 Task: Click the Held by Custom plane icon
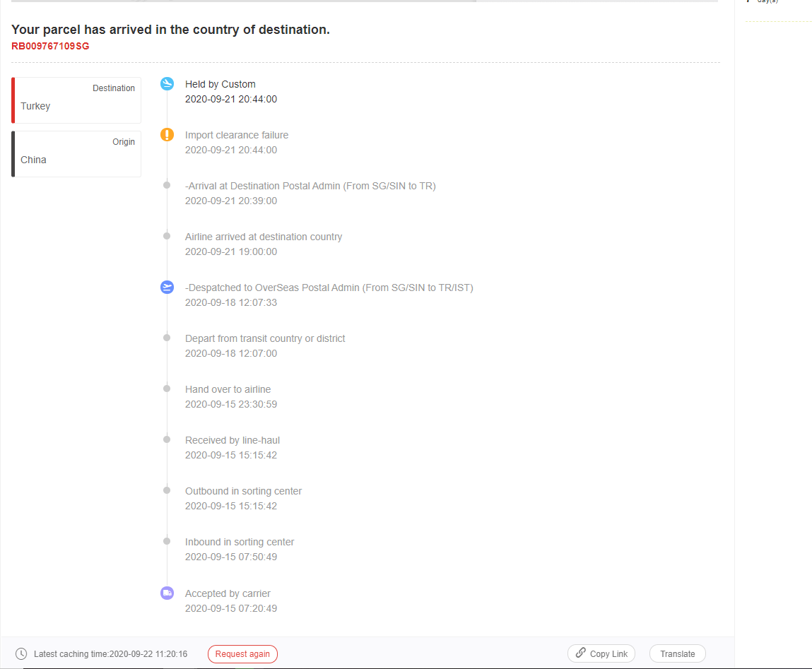pyautogui.click(x=167, y=84)
